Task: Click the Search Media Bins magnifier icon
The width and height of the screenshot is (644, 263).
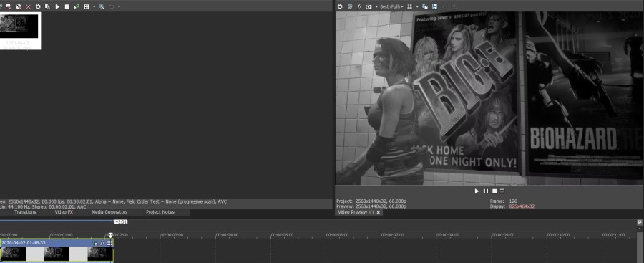Action: pyautogui.click(x=102, y=6)
